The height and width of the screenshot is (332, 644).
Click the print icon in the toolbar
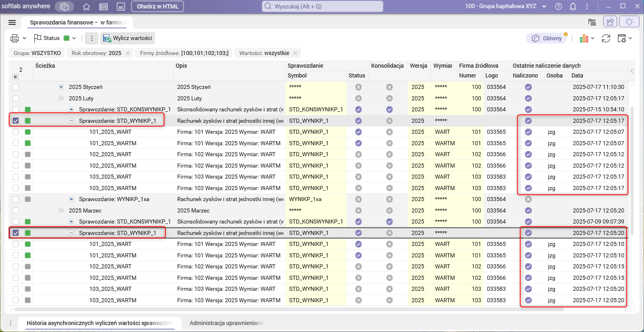[x=15, y=38]
